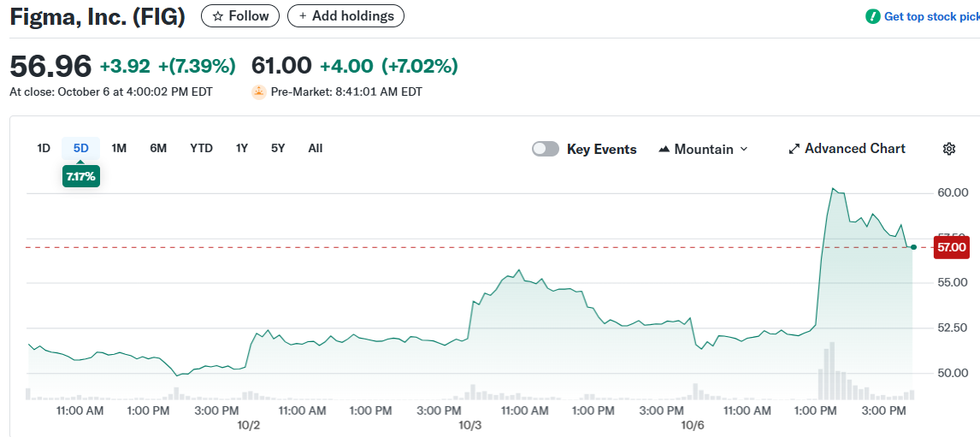
Task: Open chart settings gear icon
Action: pos(948,149)
